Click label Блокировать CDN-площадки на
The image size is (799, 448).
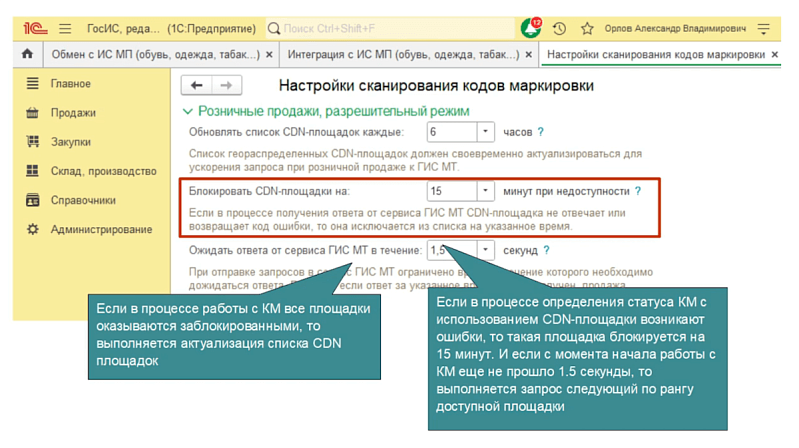(x=269, y=191)
